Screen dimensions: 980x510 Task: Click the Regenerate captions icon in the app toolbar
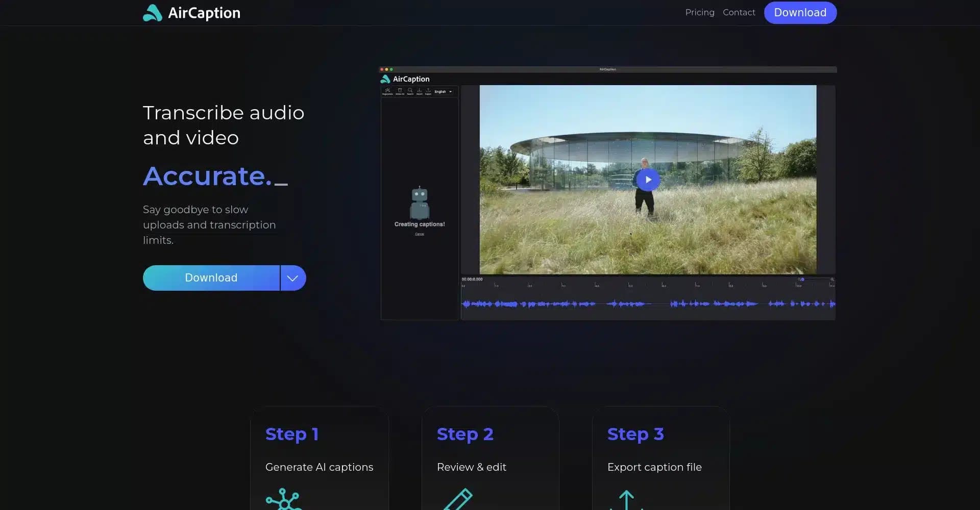(x=387, y=90)
